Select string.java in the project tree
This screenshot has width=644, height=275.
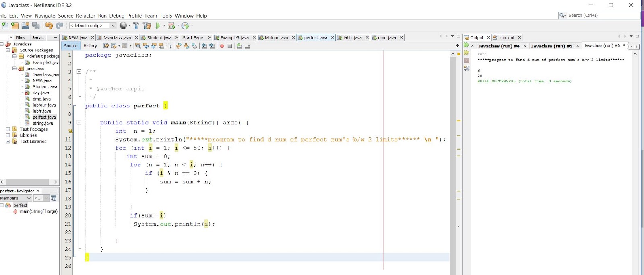pyautogui.click(x=43, y=123)
